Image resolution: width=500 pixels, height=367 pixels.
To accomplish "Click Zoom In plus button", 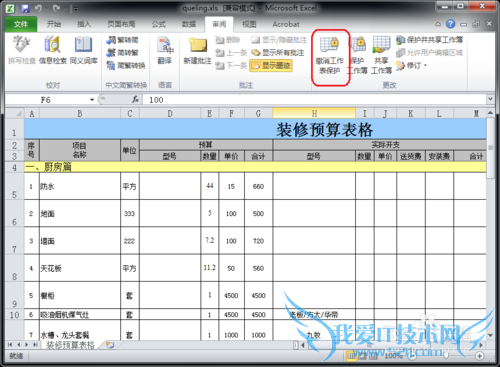I will pos(479,356).
